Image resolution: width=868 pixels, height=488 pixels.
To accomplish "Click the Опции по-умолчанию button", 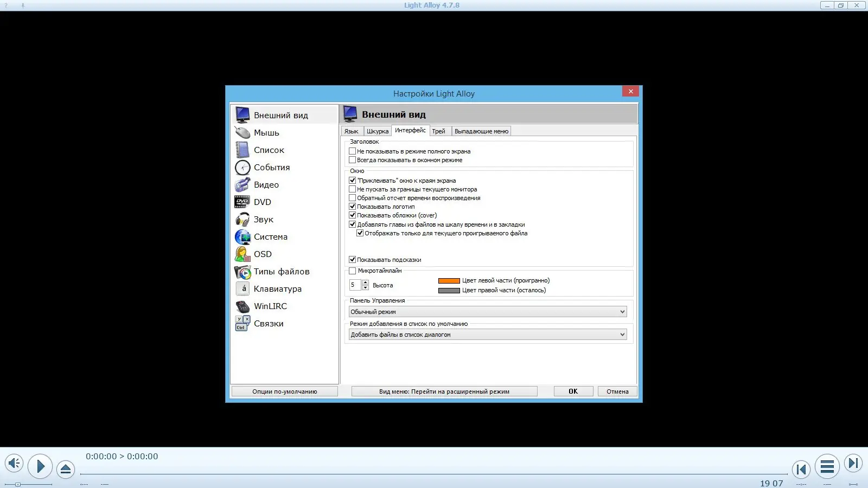I will 285,391.
